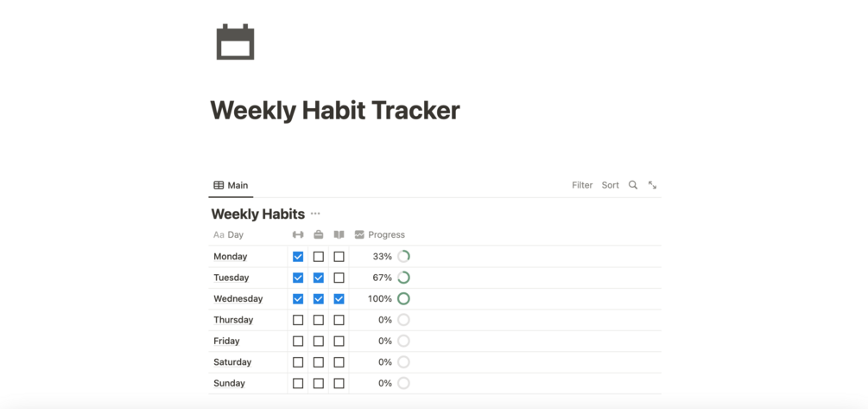The height and width of the screenshot is (409, 868).
Task: Click the calendar page icon
Action: pyautogui.click(x=235, y=42)
